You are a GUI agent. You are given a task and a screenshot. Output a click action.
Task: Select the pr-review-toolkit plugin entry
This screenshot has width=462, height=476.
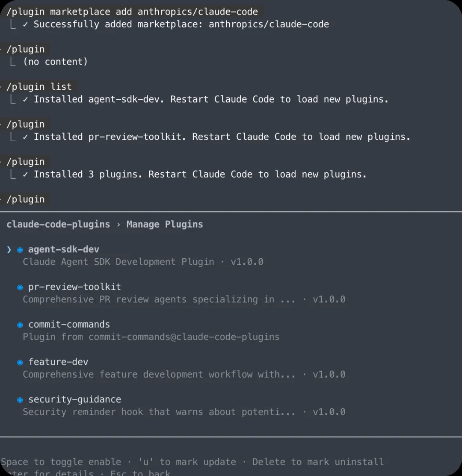(x=74, y=287)
